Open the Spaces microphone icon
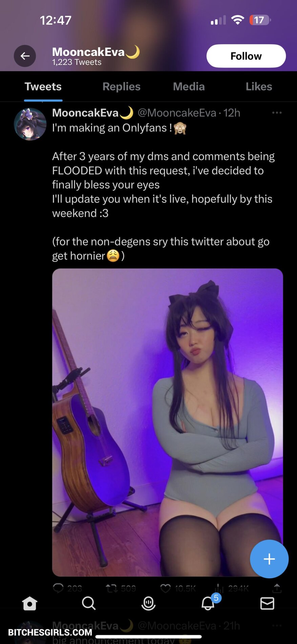The image size is (297, 644). click(148, 603)
